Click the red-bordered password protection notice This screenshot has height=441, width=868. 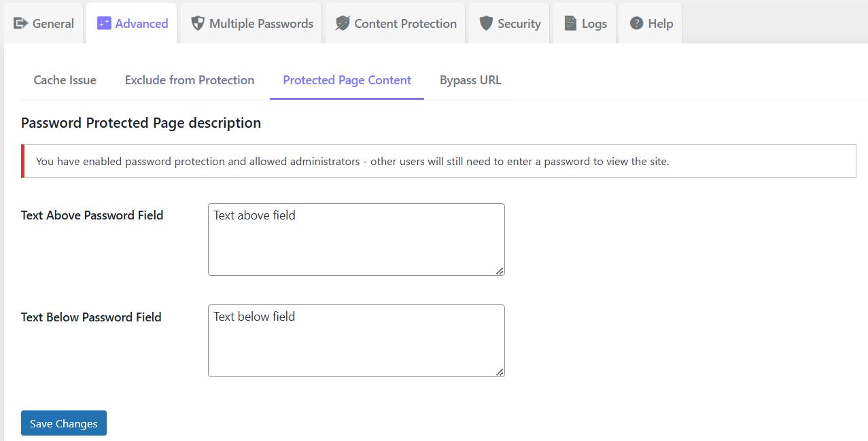[x=435, y=161]
